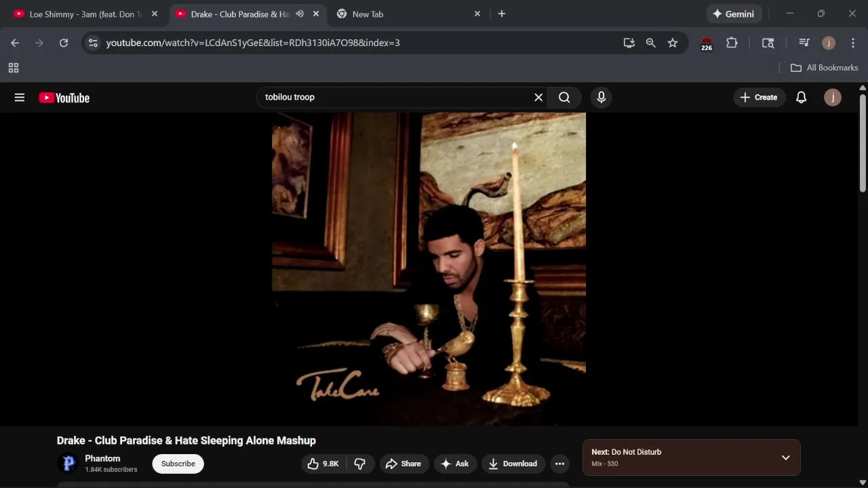The height and width of the screenshot is (488, 868).
Task: Go to YouTube home via logo
Action: point(64,98)
